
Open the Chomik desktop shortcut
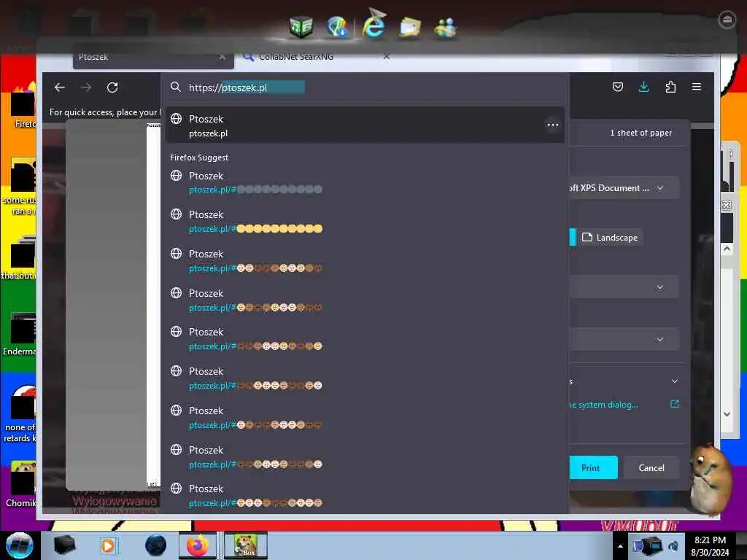21,485
